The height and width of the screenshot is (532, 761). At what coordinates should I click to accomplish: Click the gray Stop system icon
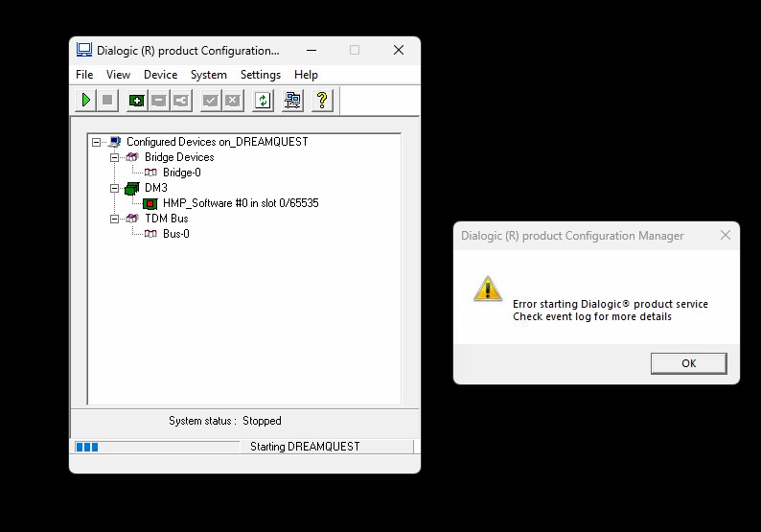(107, 100)
